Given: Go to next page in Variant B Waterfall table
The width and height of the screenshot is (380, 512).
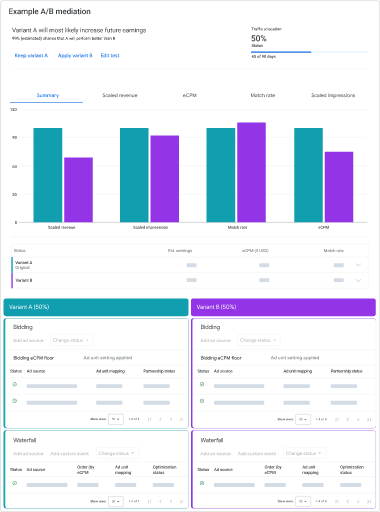Looking at the screenshot, I should pyautogui.click(x=358, y=501).
